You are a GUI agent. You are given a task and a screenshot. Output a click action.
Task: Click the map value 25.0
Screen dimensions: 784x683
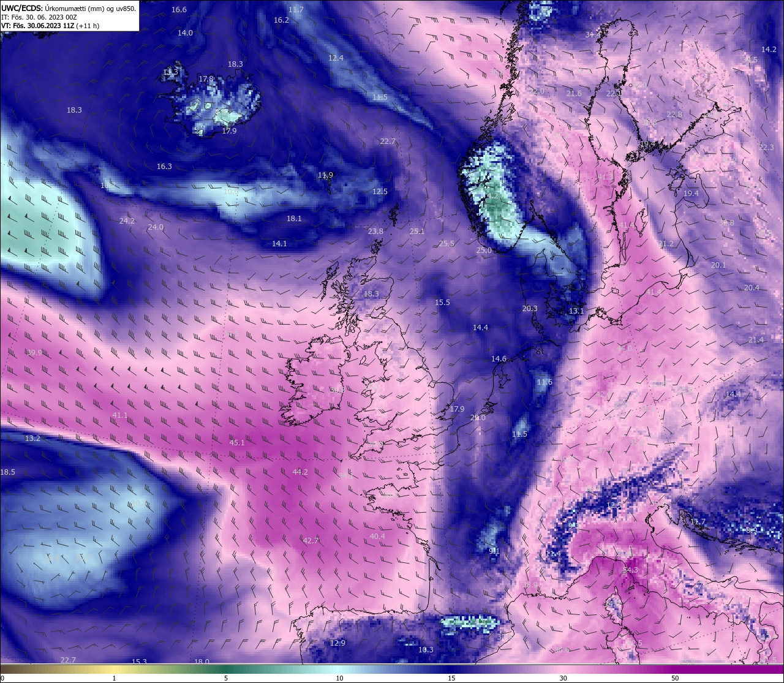(484, 250)
